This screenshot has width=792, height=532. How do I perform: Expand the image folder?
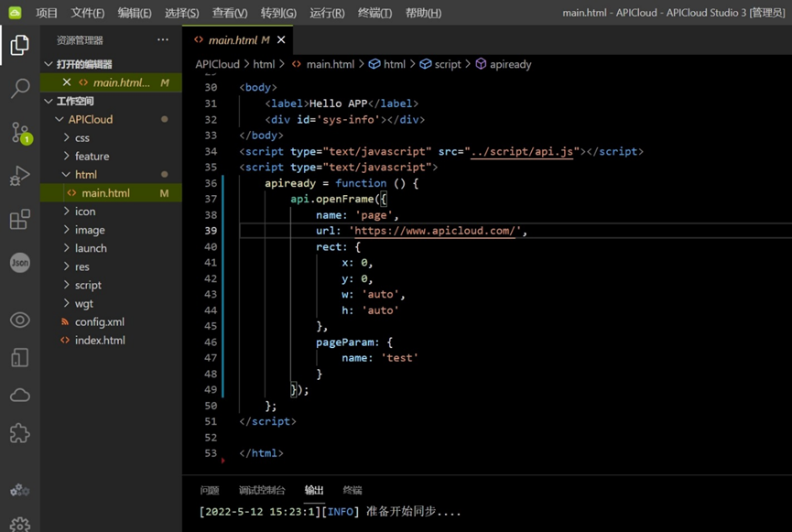66,229
